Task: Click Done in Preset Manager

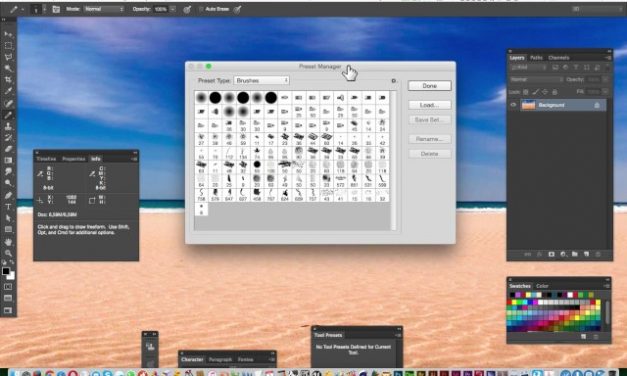Action: (429, 86)
